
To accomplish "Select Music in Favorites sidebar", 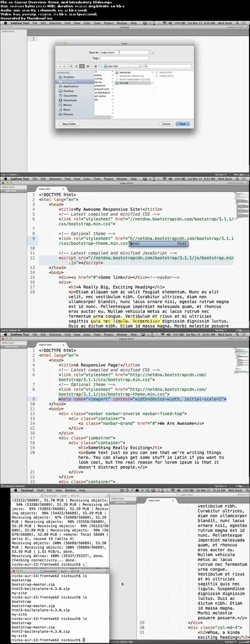I will [x=67, y=110].
